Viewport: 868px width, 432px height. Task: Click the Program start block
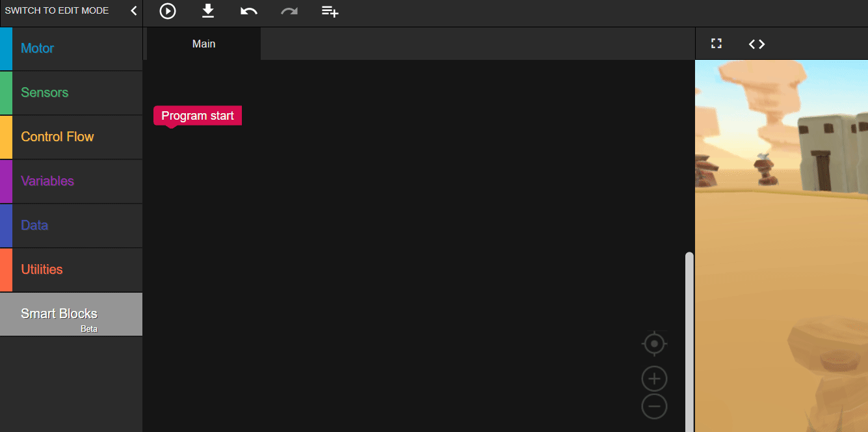[x=198, y=116]
